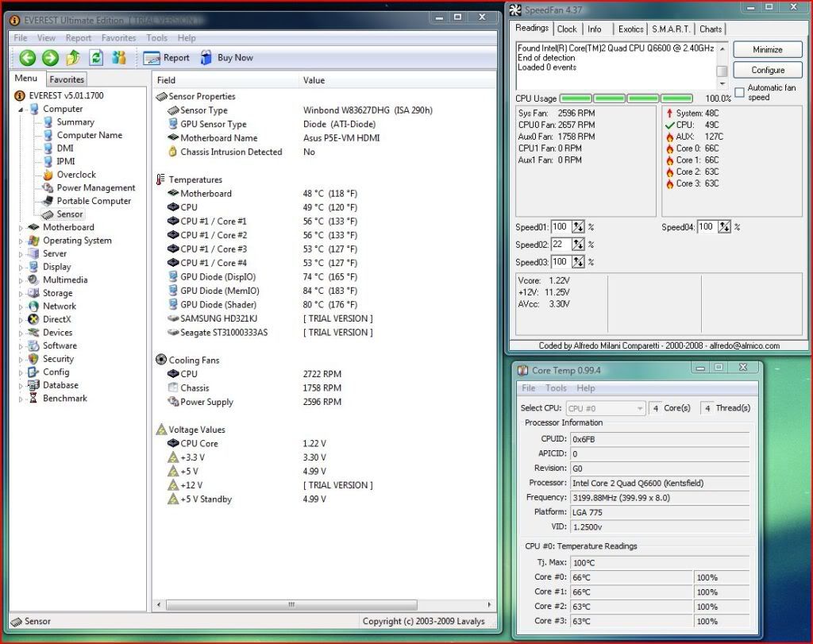Select Computer Name in the tree

pos(89,135)
